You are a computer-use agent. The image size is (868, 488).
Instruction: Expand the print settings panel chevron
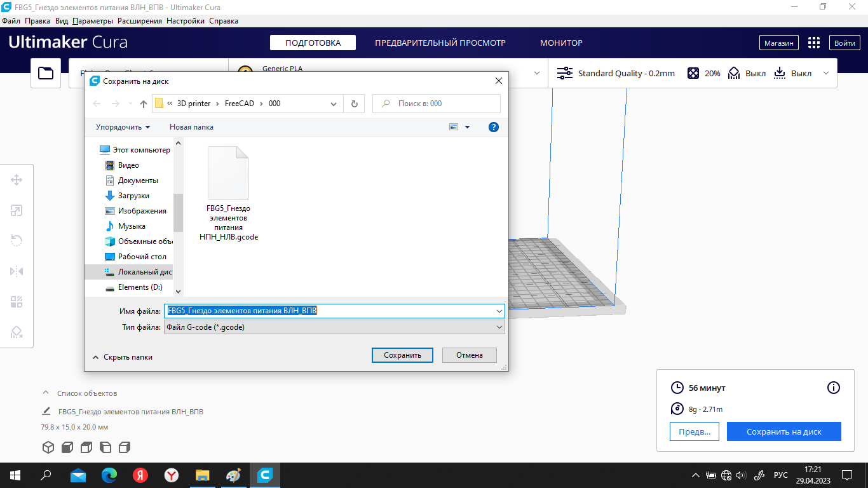pos(826,73)
